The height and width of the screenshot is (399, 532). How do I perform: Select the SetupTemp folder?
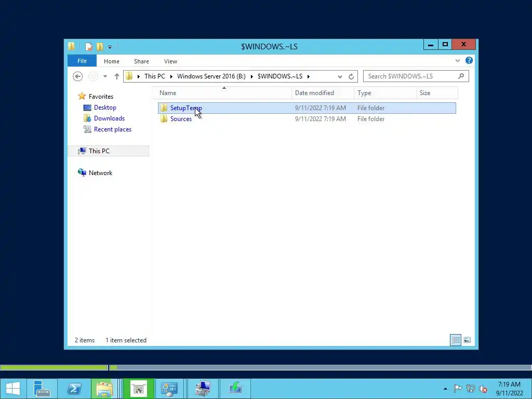307,108
